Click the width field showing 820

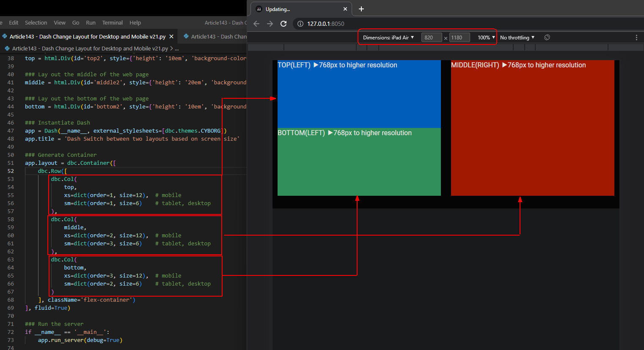click(x=432, y=37)
